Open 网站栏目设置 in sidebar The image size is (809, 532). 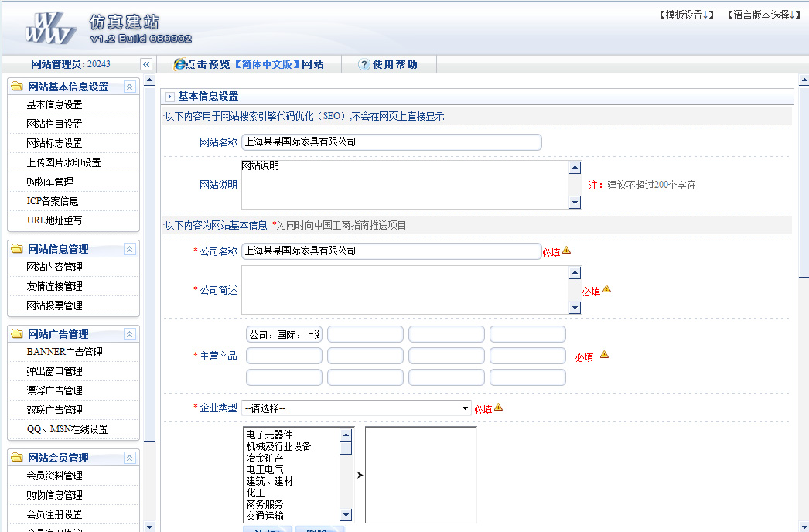point(54,124)
